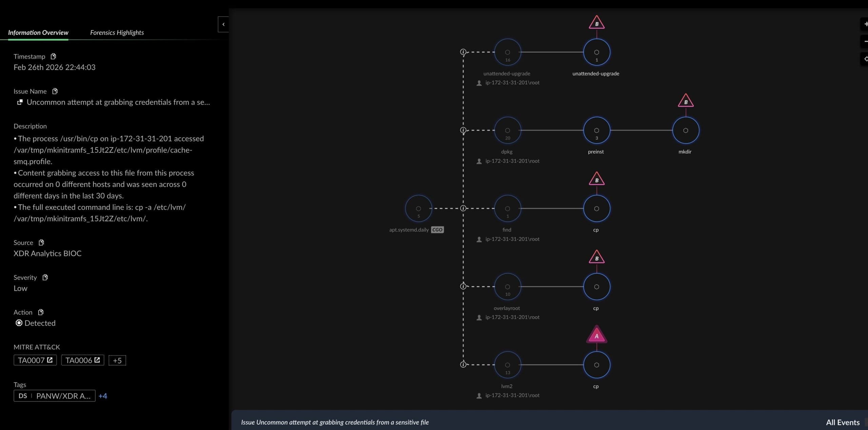Select the Detected action radio button
This screenshot has height=430, width=868.
point(19,323)
